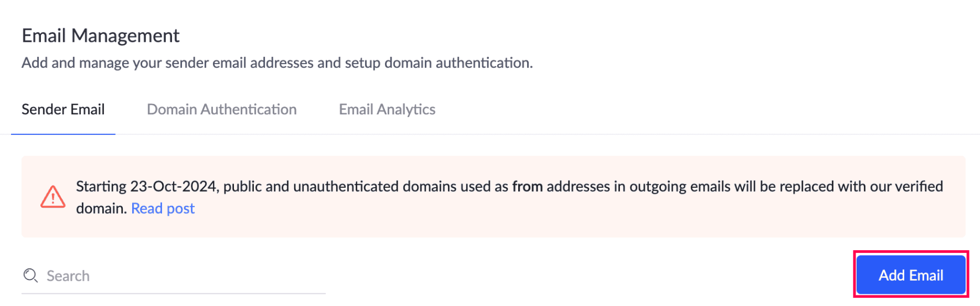Click the red warning triangle icon
The image size is (980, 306).
pos(53,197)
